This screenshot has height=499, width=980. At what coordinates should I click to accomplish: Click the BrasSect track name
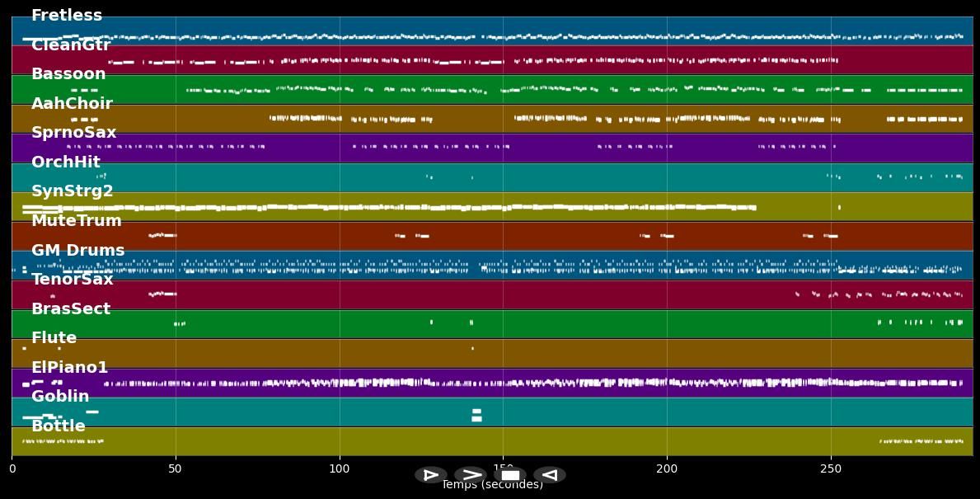[x=71, y=309]
